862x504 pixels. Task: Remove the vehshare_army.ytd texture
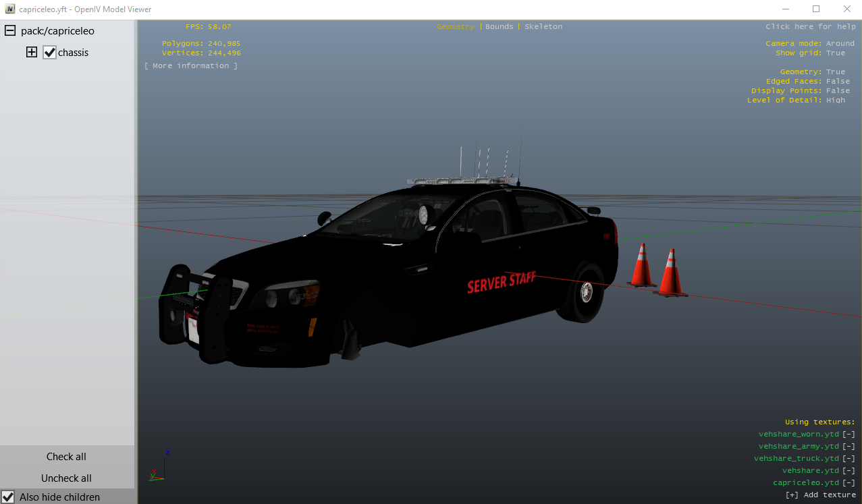click(x=848, y=446)
